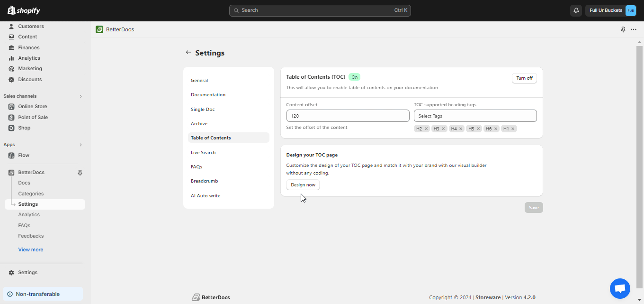
Task: Open the Flow app
Action: (x=23, y=155)
